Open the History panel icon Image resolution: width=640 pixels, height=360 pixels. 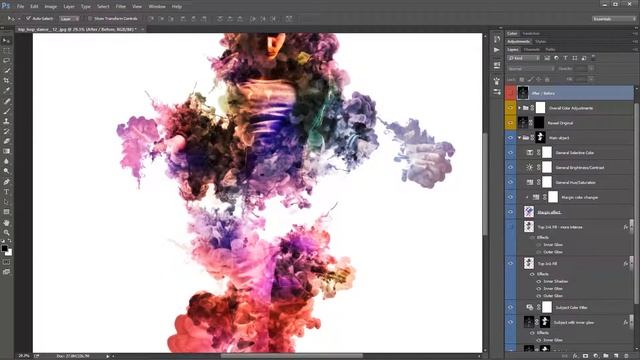[x=497, y=39]
